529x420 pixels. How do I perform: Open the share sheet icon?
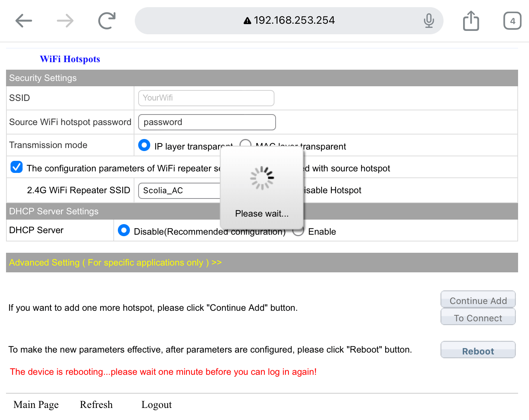pos(471,21)
